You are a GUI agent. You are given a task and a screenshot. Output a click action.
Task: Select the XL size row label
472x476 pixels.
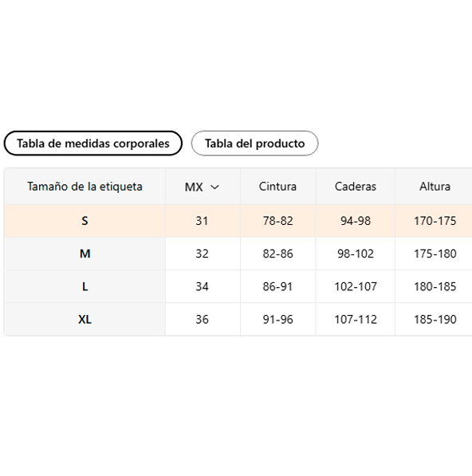85,320
